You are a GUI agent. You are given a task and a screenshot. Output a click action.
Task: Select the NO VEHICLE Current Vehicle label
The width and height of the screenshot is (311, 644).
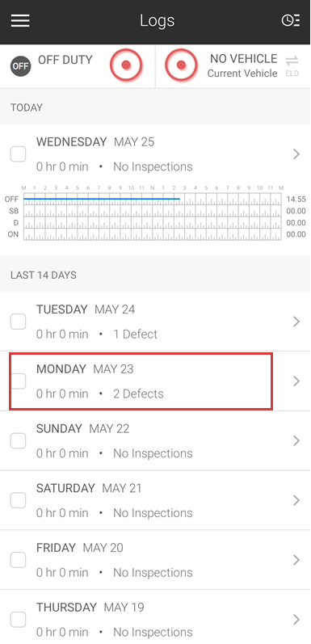tap(242, 65)
